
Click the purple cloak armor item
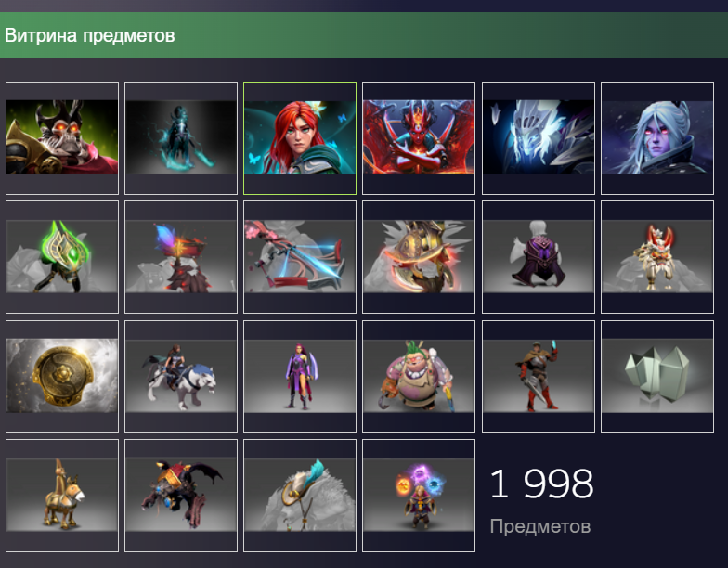click(x=539, y=257)
